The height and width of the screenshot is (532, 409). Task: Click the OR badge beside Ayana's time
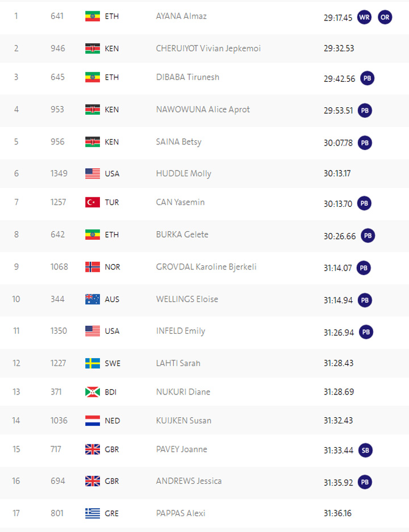pos(385,17)
